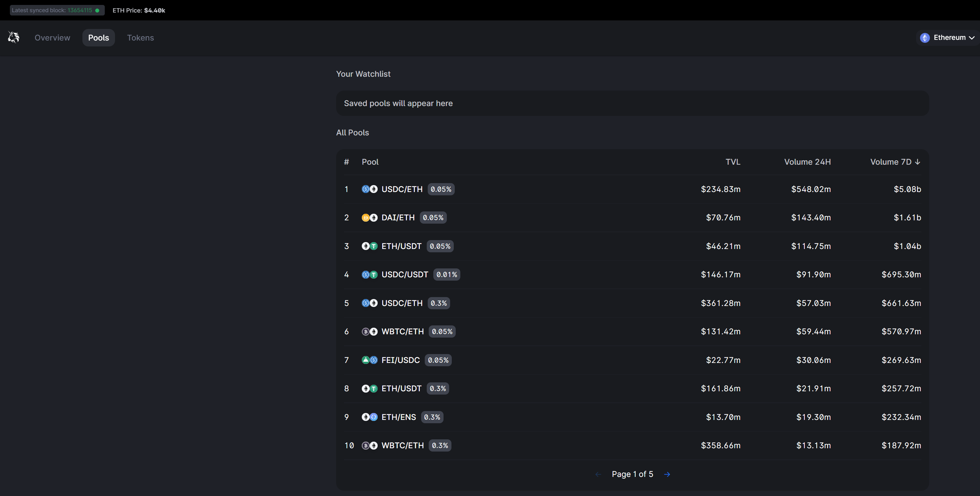Click the USDC/USDT token pair icon

[x=369, y=275]
